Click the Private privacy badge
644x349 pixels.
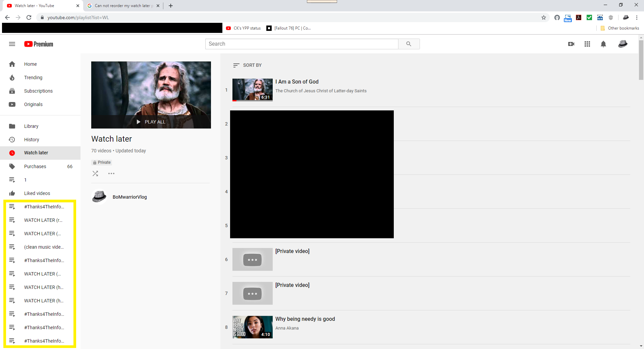(x=102, y=162)
